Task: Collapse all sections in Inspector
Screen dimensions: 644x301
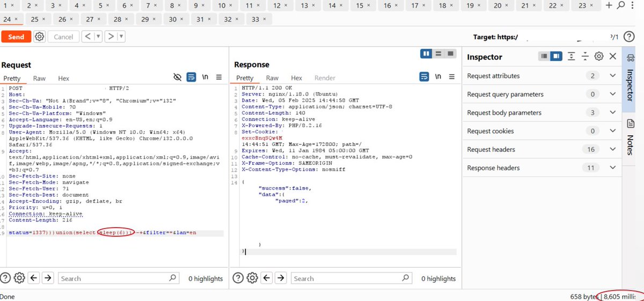Action: 585,56
